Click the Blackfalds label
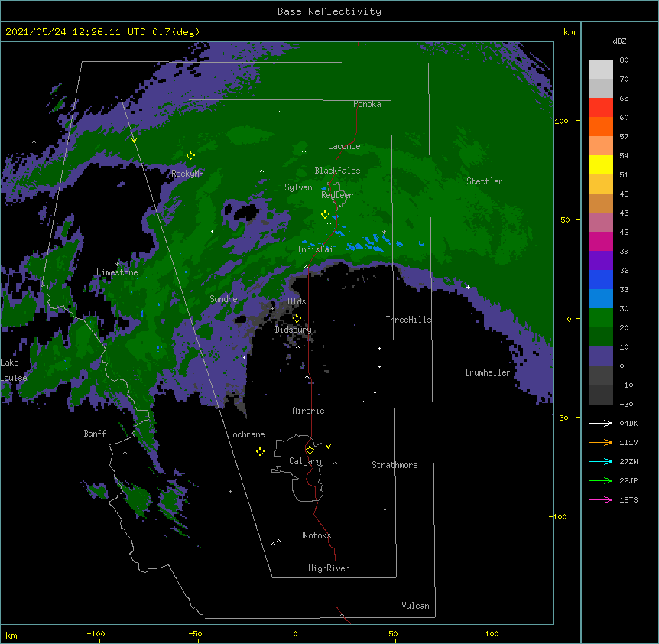Viewport: 659px width, 644px height. [337, 171]
